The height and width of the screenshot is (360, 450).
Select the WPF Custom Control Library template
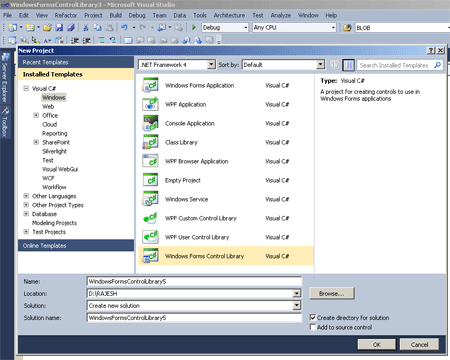(226, 218)
